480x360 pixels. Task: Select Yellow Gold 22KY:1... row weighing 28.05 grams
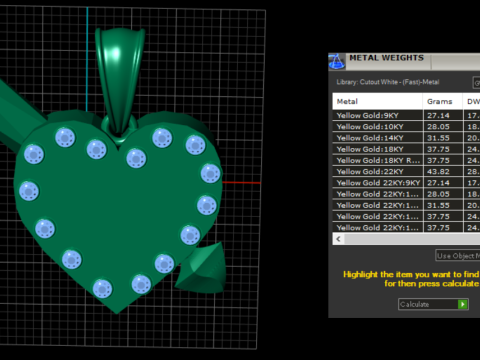pos(406,194)
